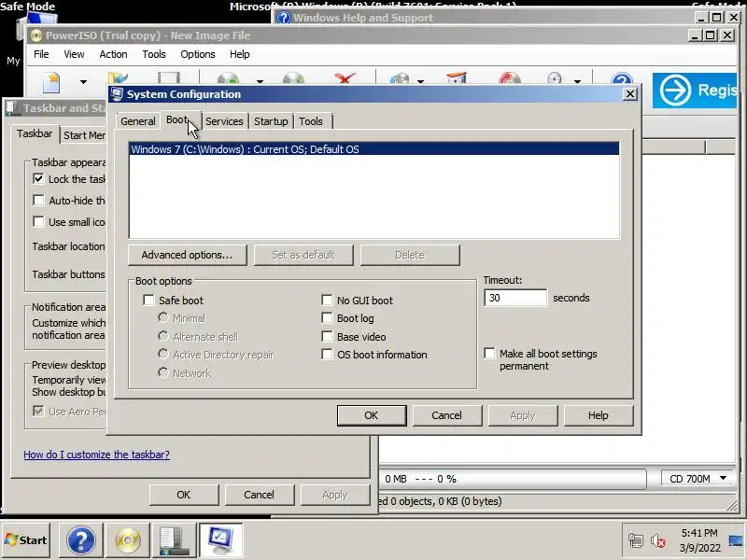747x560 pixels.
Task: Click the blue Help question mark in PowerISO toolbar
Action: (x=622, y=79)
